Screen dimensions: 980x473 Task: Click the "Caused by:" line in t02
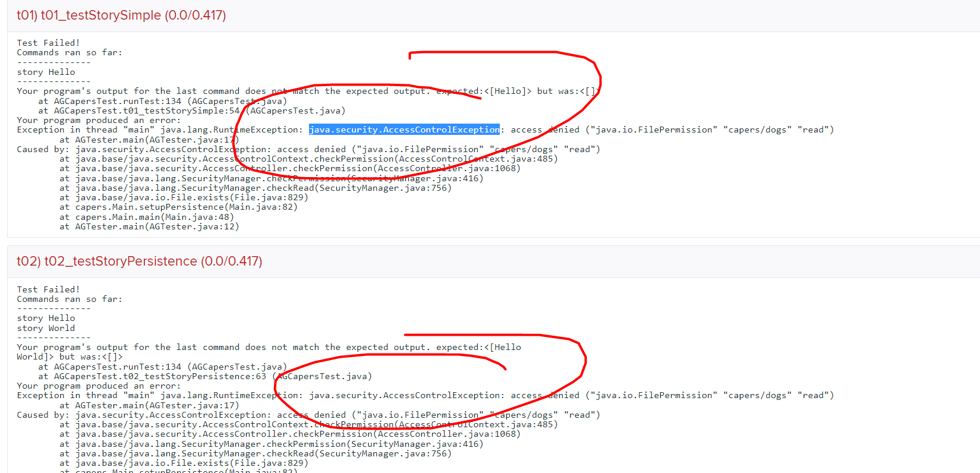click(308, 415)
